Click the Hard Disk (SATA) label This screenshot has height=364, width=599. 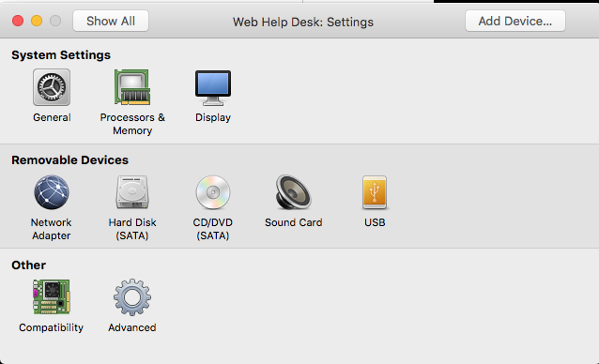pyautogui.click(x=132, y=229)
